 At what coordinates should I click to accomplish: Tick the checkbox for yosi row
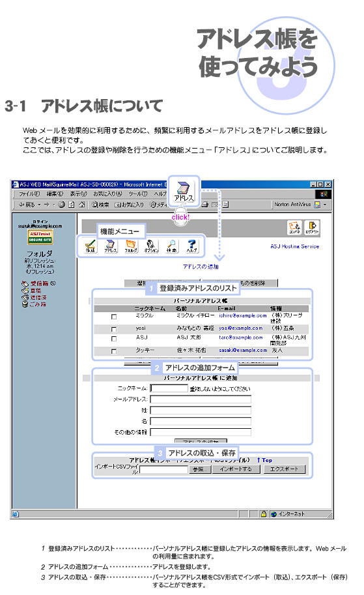tap(114, 329)
